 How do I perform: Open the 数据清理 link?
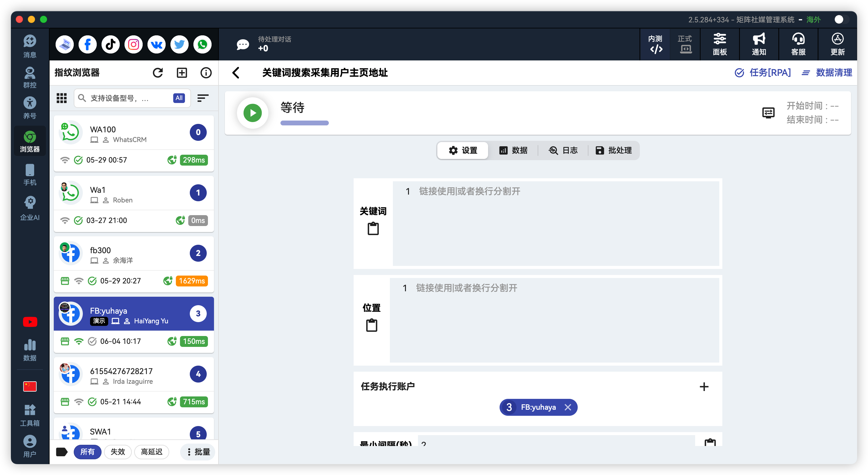(827, 73)
